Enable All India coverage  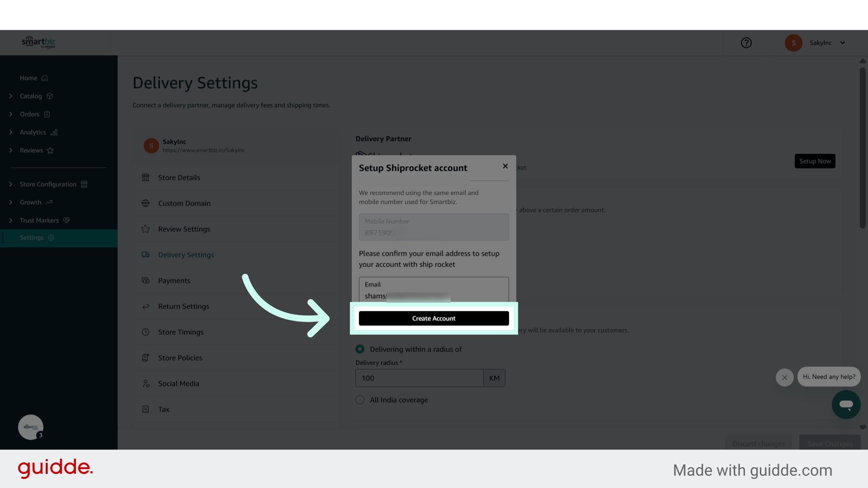coord(359,399)
